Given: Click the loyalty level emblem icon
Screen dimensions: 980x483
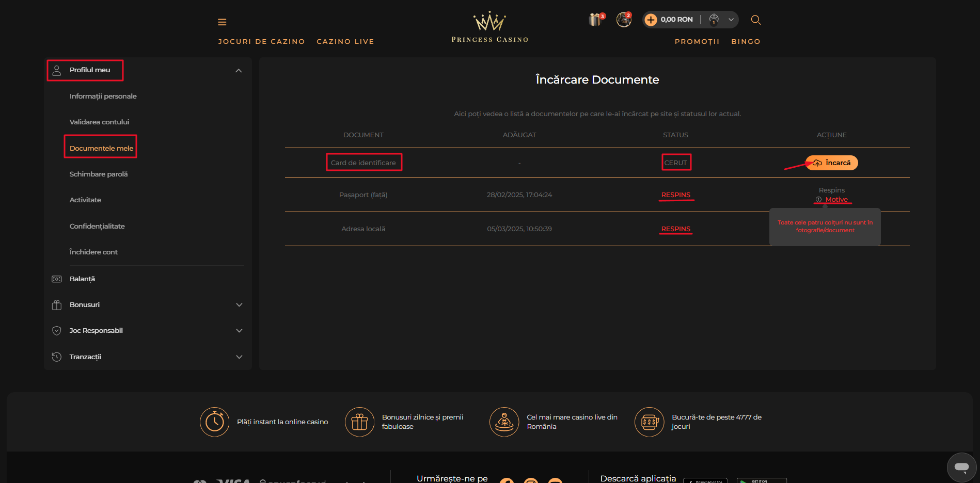Looking at the screenshot, I should 714,20.
